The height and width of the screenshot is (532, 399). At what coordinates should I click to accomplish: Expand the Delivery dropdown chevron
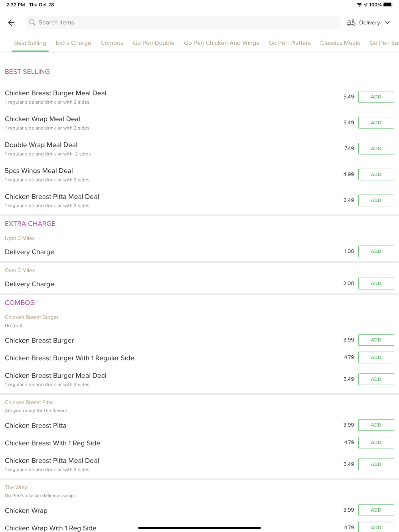point(388,23)
